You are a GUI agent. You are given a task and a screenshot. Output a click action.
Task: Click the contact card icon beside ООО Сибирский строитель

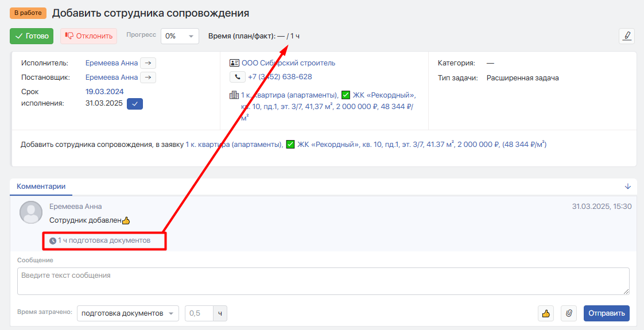coord(234,63)
